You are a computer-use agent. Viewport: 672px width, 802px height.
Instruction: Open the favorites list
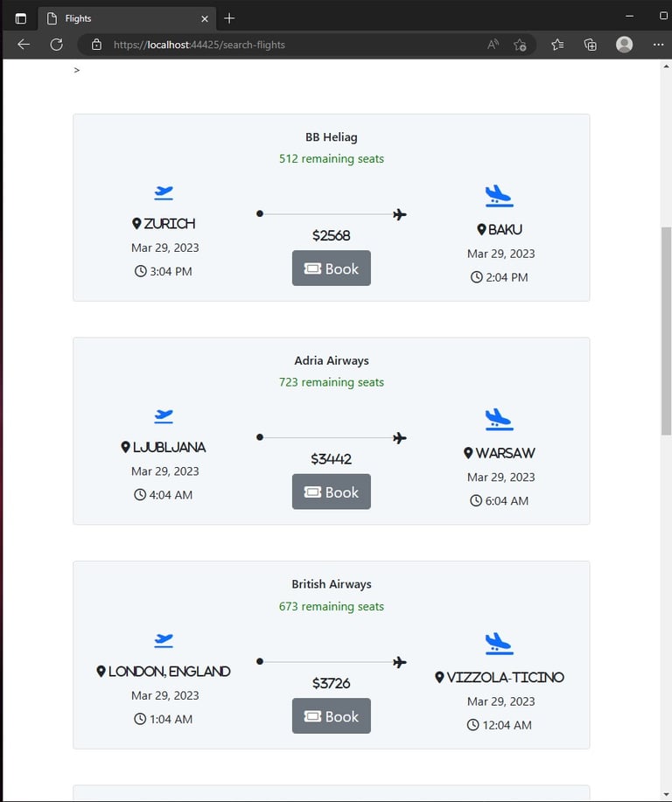[558, 45]
